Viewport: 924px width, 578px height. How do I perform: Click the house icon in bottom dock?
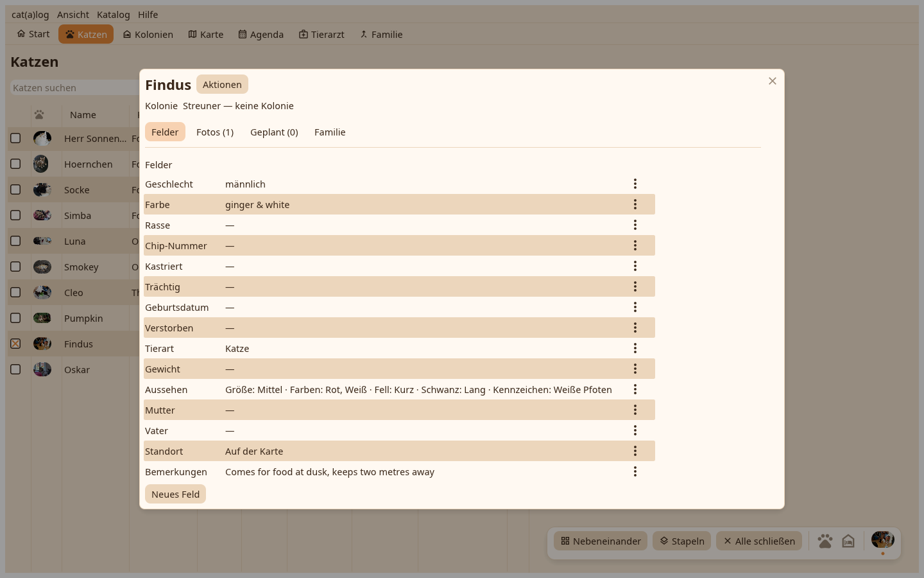click(x=848, y=541)
